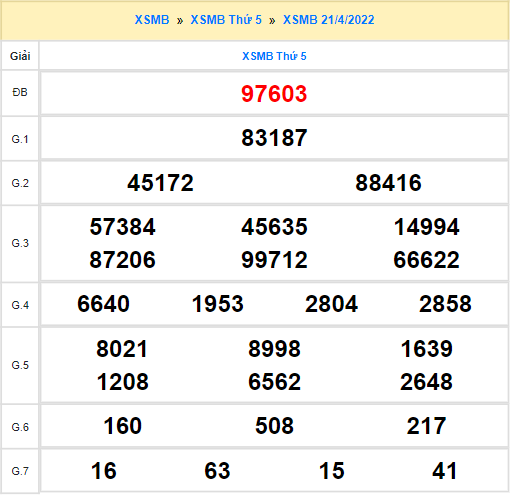This screenshot has height=495, width=511.
Task: Select third prize number 45635
Action: pyautogui.click(x=274, y=227)
